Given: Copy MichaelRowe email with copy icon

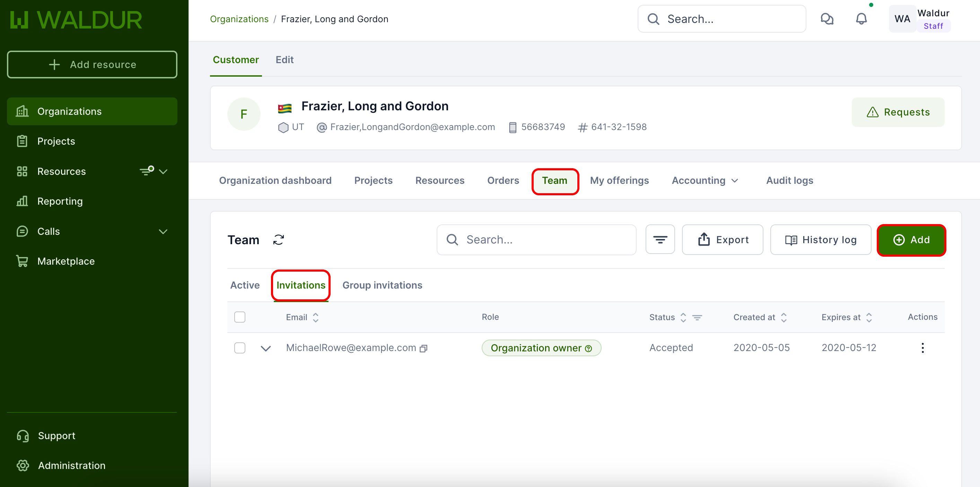Looking at the screenshot, I should 423,348.
